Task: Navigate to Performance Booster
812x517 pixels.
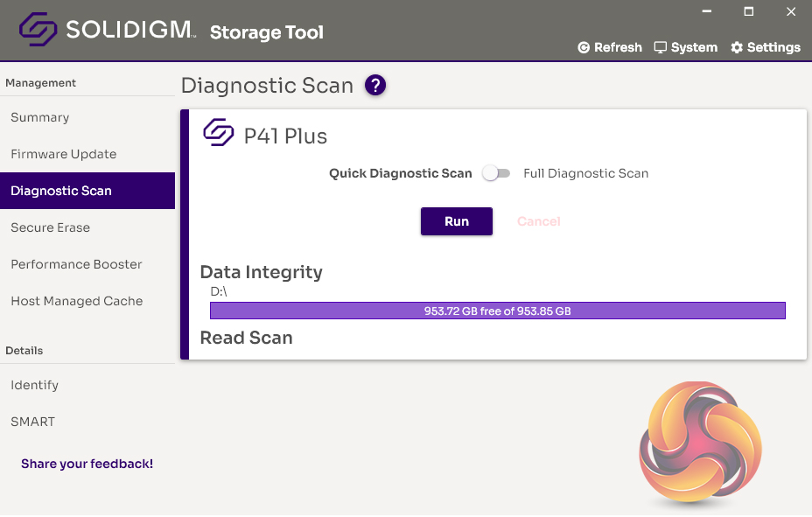Action: click(76, 264)
